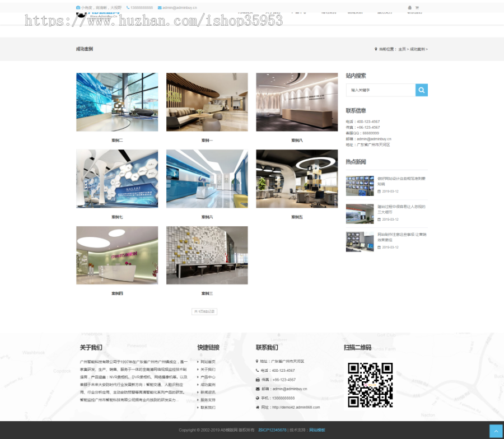Click the calendar icon beside the 2019-03-12 date
The width and height of the screenshot is (504, 439).
[x=380, y=191]
